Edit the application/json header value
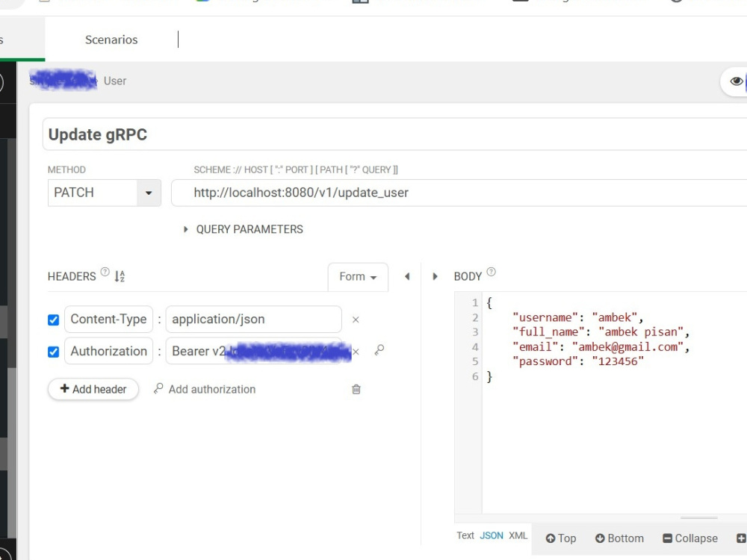 point(253,319)
